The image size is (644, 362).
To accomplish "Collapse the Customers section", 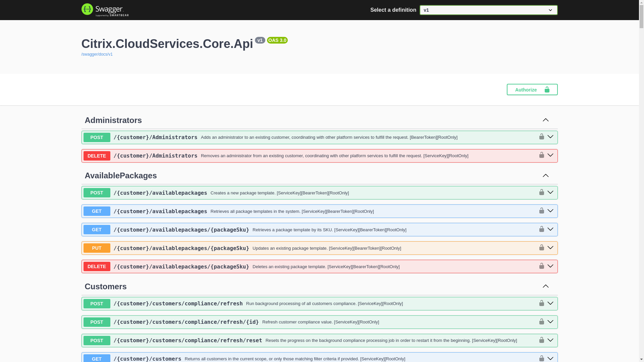I will (x=545, y=286).
